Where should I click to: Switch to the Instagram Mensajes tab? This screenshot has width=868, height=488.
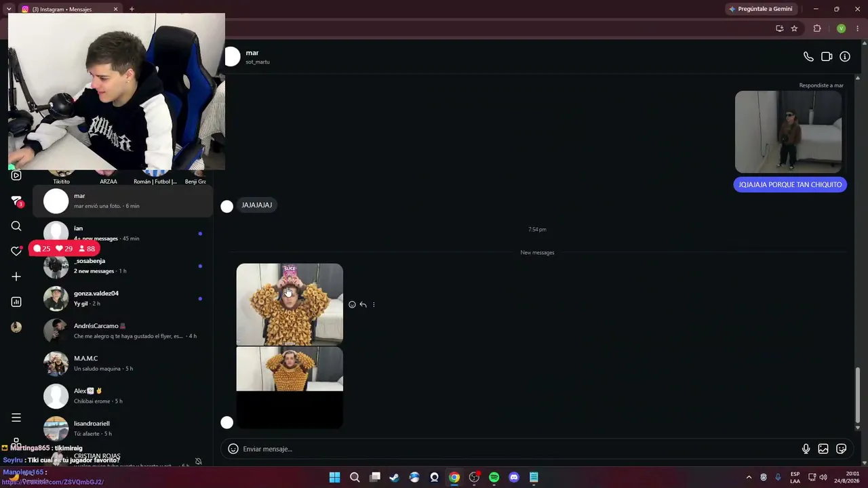point(70,9)
